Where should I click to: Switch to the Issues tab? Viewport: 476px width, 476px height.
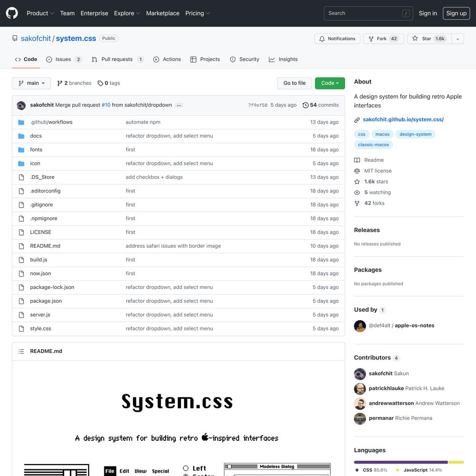[x=64, y=59]
